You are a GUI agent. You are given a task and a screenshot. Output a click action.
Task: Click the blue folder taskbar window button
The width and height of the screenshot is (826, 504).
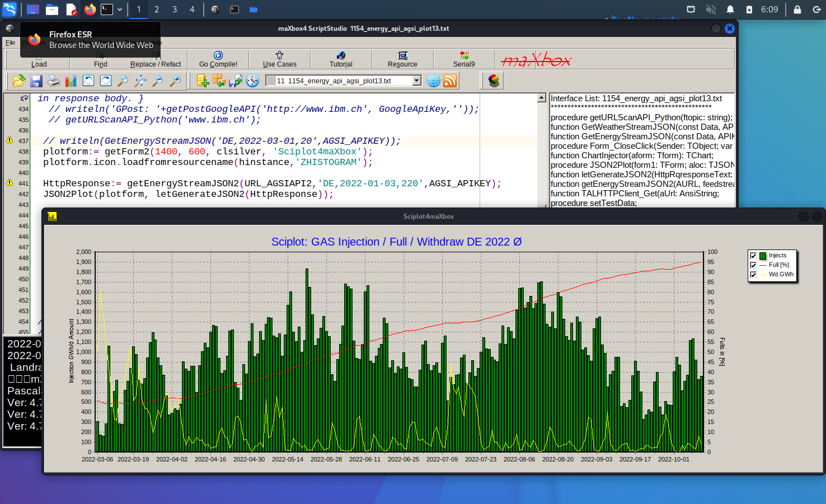(254, 10)
